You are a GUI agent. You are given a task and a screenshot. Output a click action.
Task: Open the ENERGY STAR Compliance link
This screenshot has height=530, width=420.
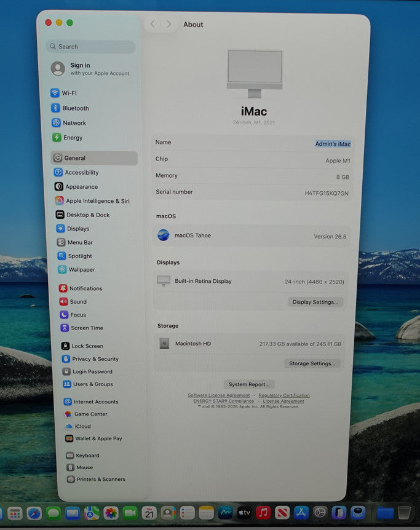pos(223,401)
